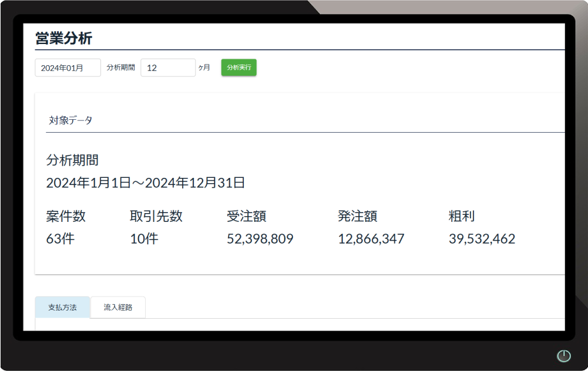The image size is (588, 371).
Task: Click the 分析期間 months input showing 12
Action: (x=168, y=68)
